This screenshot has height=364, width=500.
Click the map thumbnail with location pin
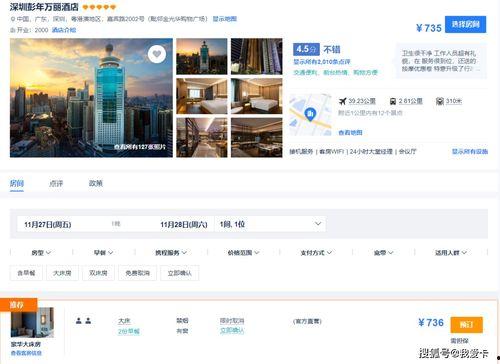coord(310,115)
